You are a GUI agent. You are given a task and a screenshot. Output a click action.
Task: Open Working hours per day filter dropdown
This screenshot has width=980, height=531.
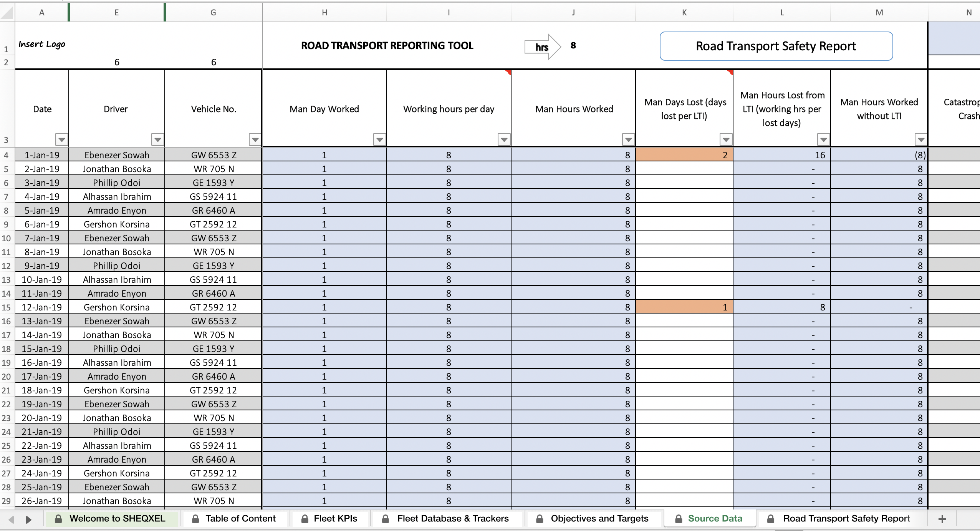pos(504,139)
